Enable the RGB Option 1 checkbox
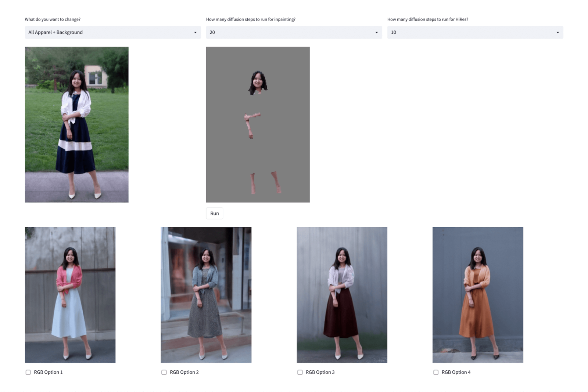Viewport: 588px width, 392px height. (x=28, y=372)
